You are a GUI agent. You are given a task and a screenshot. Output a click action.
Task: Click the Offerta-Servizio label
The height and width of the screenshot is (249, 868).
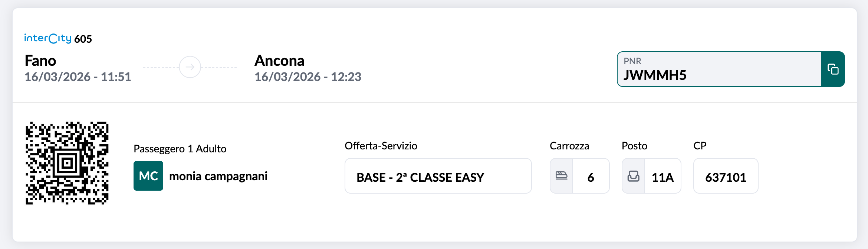(381, 146)
